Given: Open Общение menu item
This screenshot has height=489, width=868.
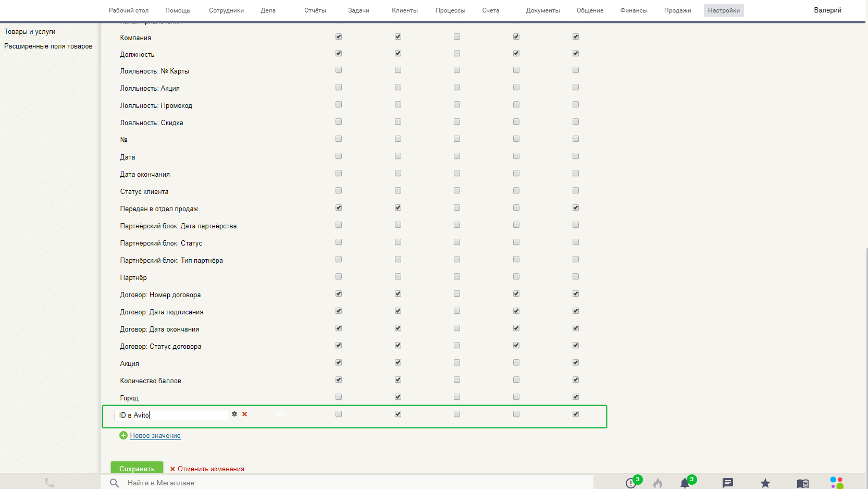Looking at the screenshot, I should coord(590,10).
